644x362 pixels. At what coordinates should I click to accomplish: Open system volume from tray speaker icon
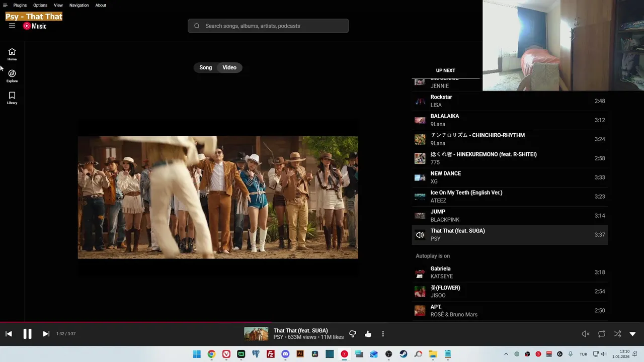[x=603, y=354]
